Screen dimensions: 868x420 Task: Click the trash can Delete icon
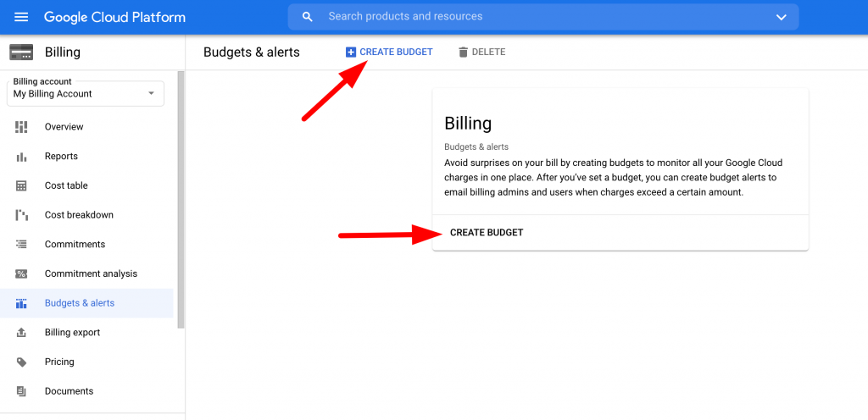click(x=464, y=52)
